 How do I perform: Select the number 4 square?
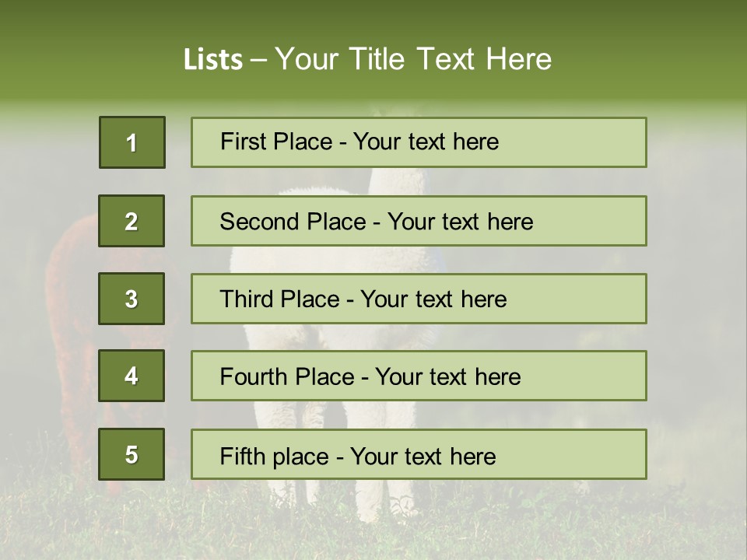click(x=132, y=376)
